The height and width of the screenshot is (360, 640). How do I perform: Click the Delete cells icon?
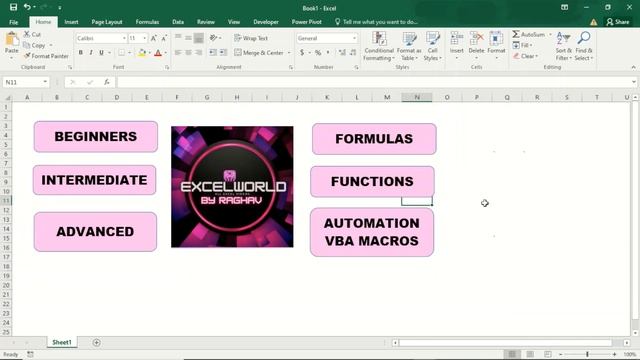pyautogui.click(x=476, y=39)
